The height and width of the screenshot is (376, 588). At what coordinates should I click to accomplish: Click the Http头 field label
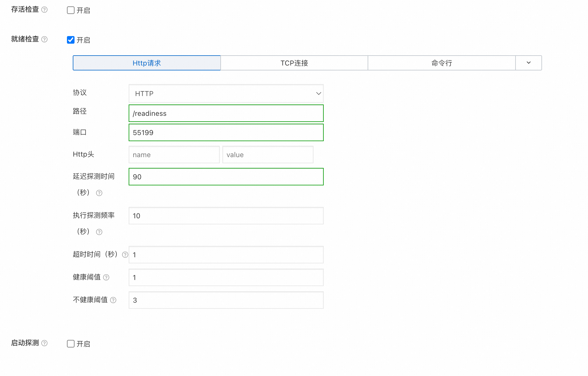pyautogui.click(x=84, y=155)
